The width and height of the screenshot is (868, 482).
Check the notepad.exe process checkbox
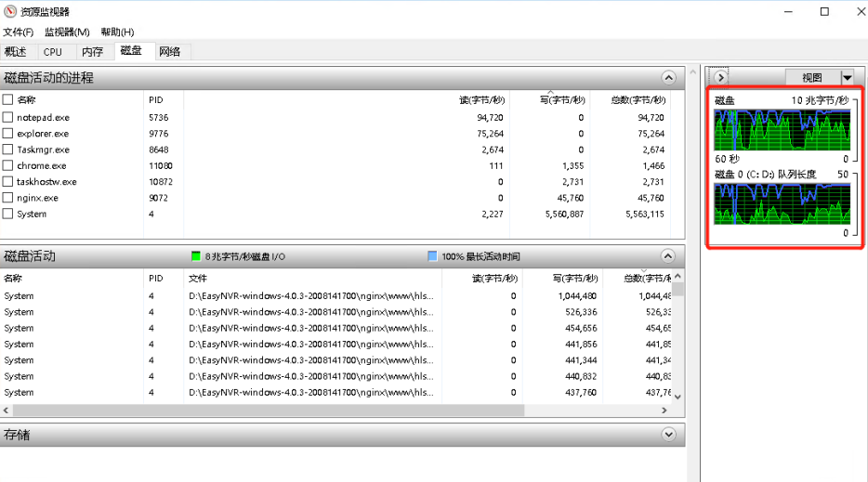[x=7, y=117]
